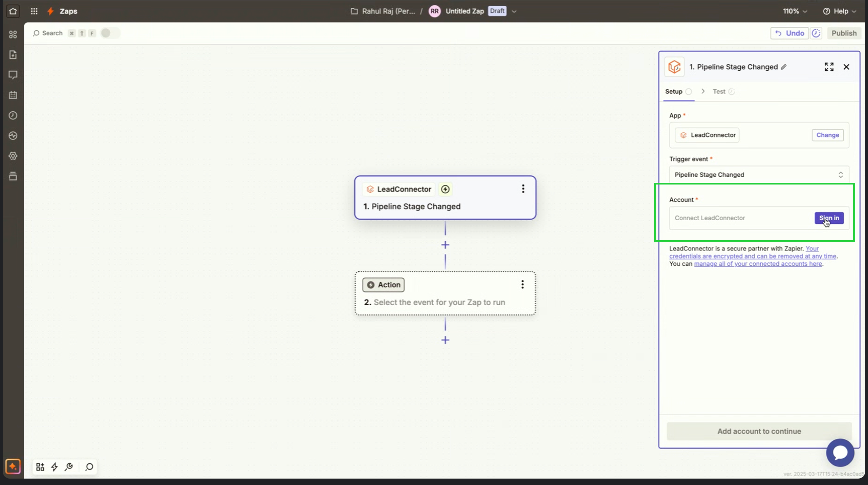The height and width of the screenshot is (485, 868).
Task: Click the Zapier home icon
Action: point(13,11)
